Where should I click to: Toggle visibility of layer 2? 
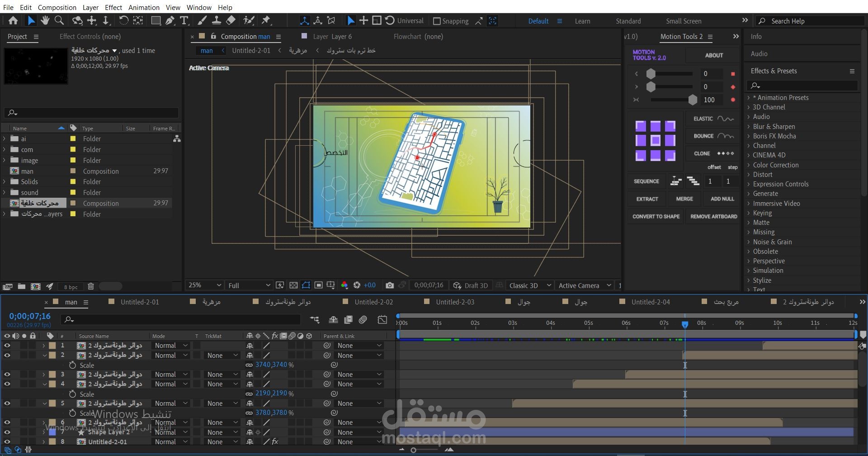tap(7, 356)
